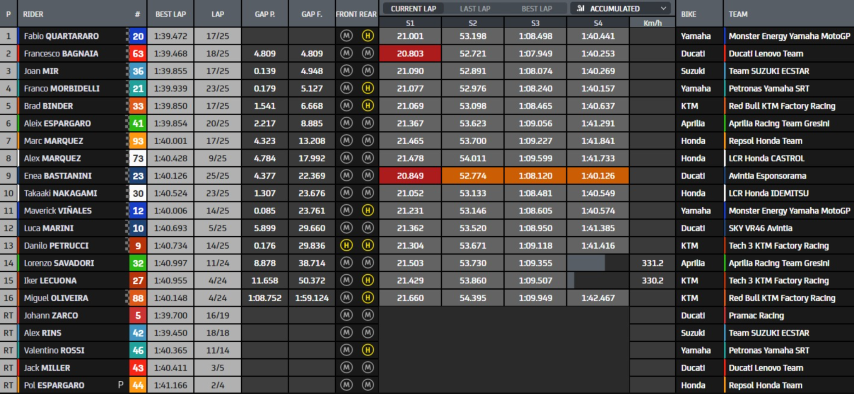
Task: Click Binder's rear hard tyre icon
Action: pos(368,106)
